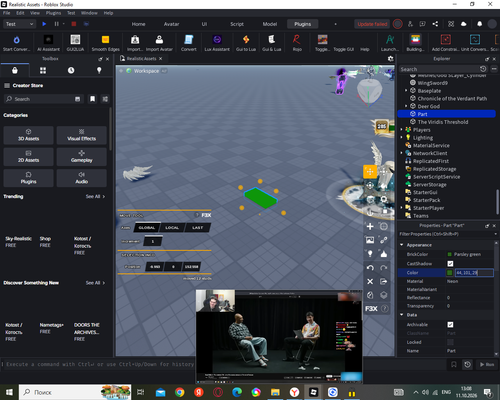The height and width of the screenshot is (400, 500).
Task: Open Windows Start menu
Action: (9, 392)
